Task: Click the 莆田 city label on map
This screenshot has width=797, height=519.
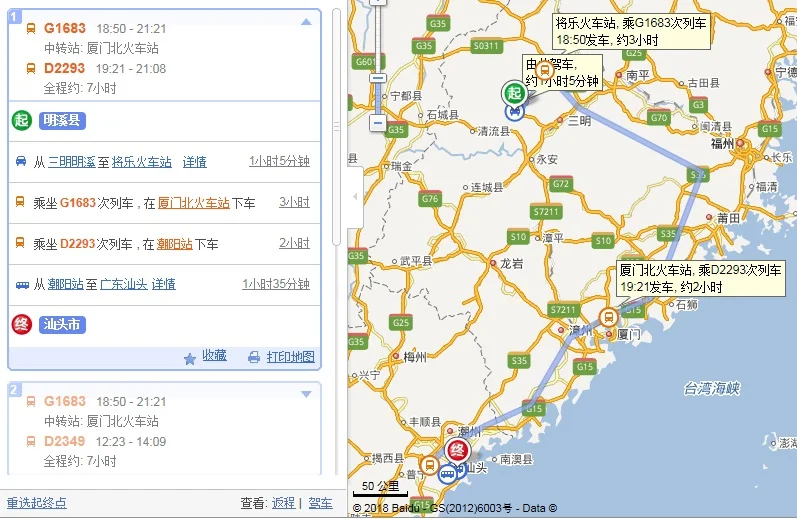Action: tap(728, 218)
